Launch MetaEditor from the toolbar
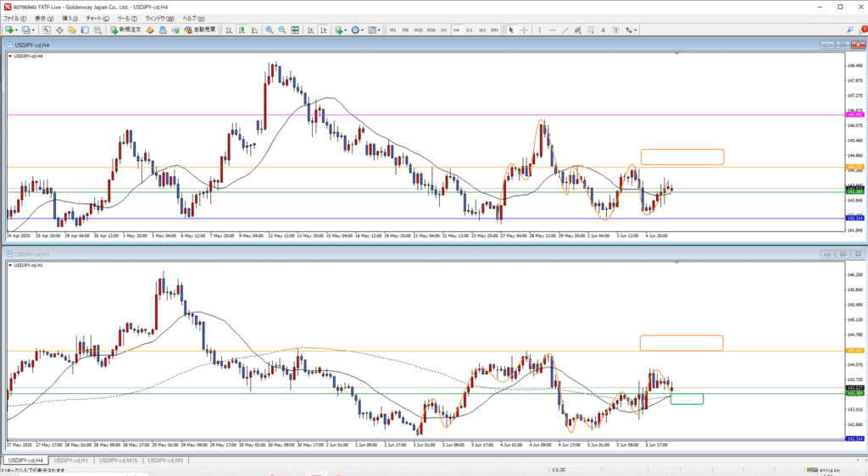 tap(149, 30)
